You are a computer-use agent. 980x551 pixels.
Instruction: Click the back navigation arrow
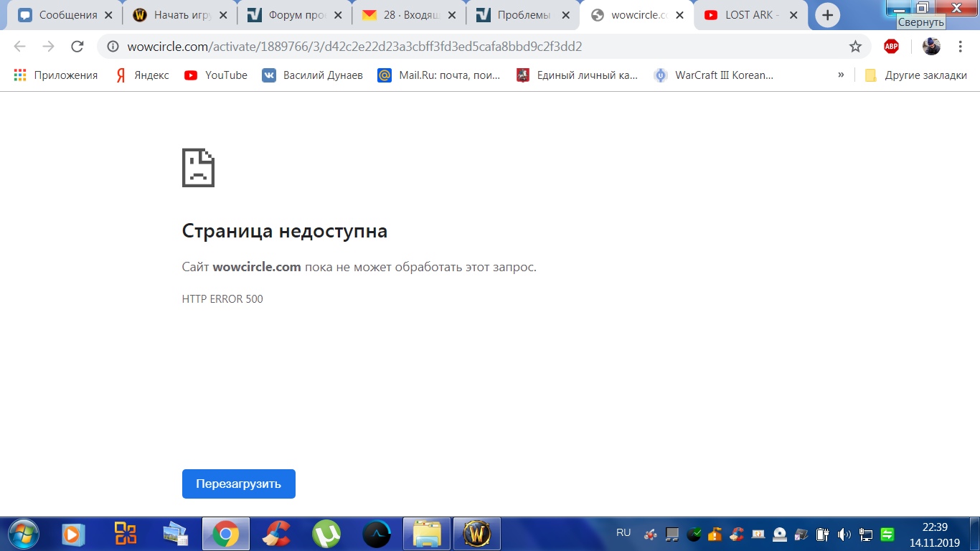pyautogui.click(x=19, y=47)
